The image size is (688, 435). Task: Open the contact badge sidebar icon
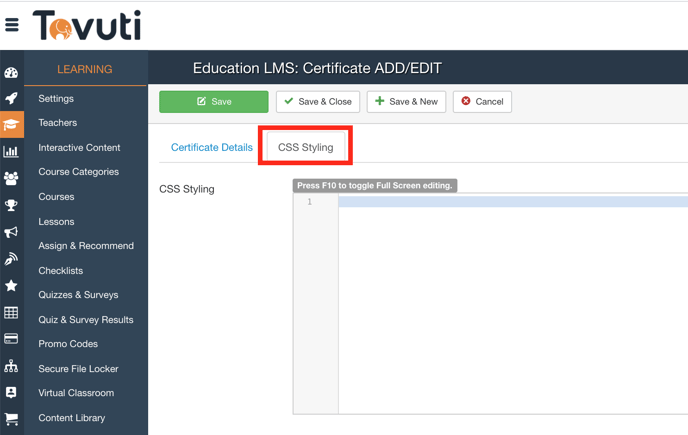(x=11, y=392)
